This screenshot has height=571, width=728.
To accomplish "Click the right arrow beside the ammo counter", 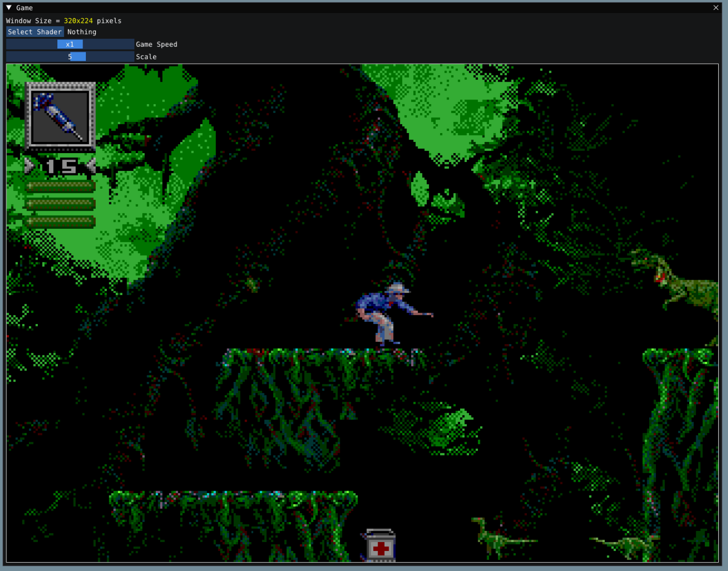I will (x=91, y=165).
